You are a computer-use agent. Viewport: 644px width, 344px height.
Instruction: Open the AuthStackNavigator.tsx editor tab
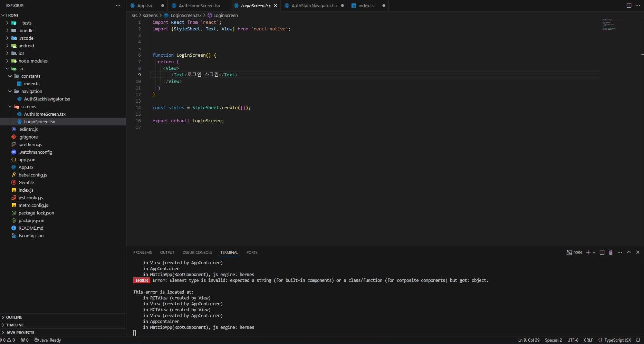(x=314, y=6)
